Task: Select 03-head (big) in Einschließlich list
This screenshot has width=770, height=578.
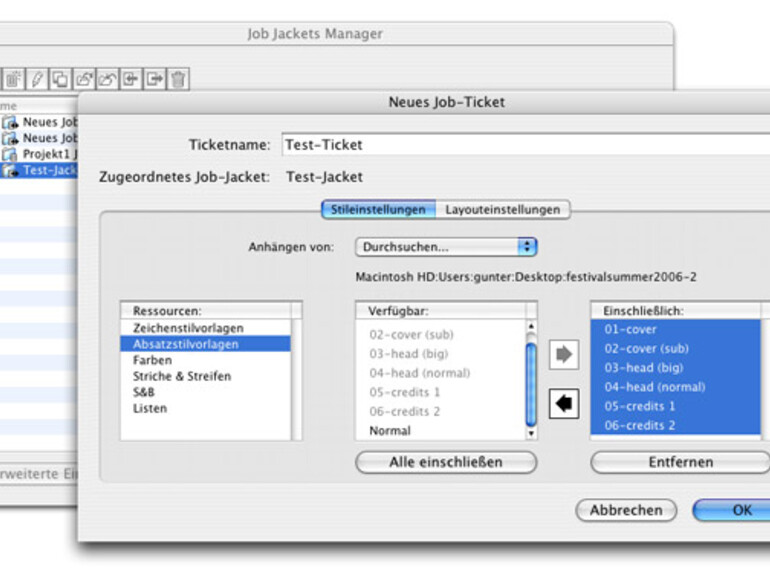Action: coord(676,368)
